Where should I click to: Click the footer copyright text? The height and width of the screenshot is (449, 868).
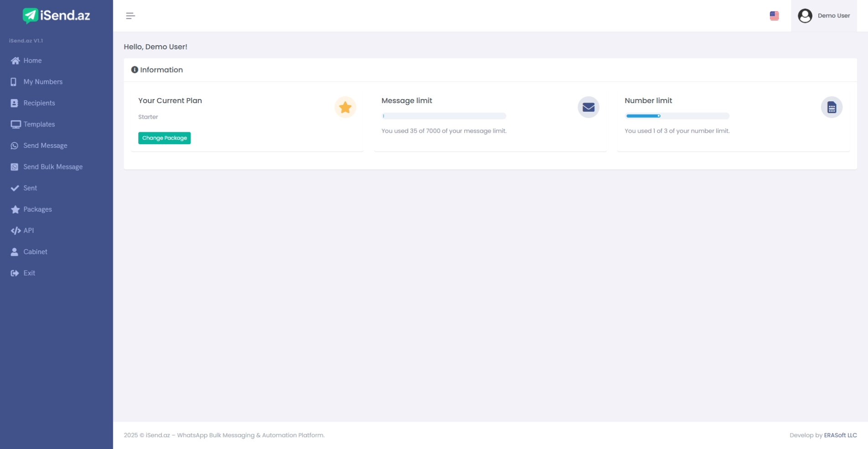coord(224,435)
